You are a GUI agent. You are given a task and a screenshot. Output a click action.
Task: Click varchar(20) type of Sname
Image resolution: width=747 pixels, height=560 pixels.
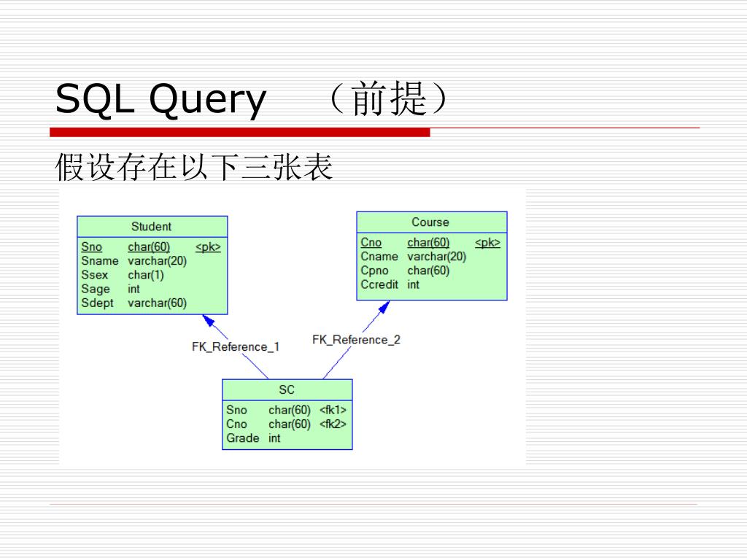[x=158, y=261]
